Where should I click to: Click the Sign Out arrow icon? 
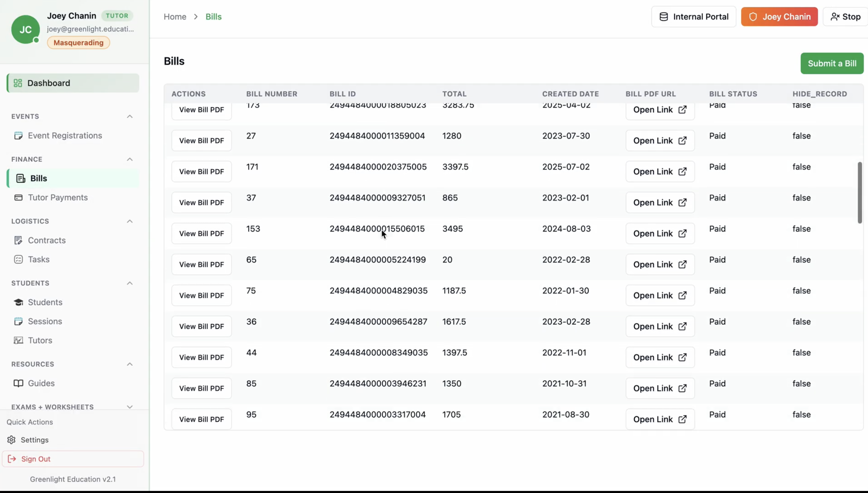pyautogui.click(x=12, y=459)
